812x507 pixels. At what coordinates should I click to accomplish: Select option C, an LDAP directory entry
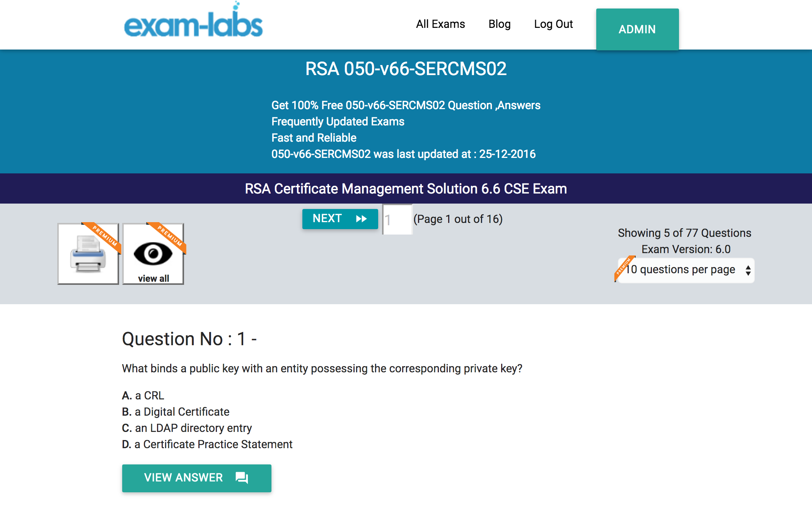click(187, 428)
